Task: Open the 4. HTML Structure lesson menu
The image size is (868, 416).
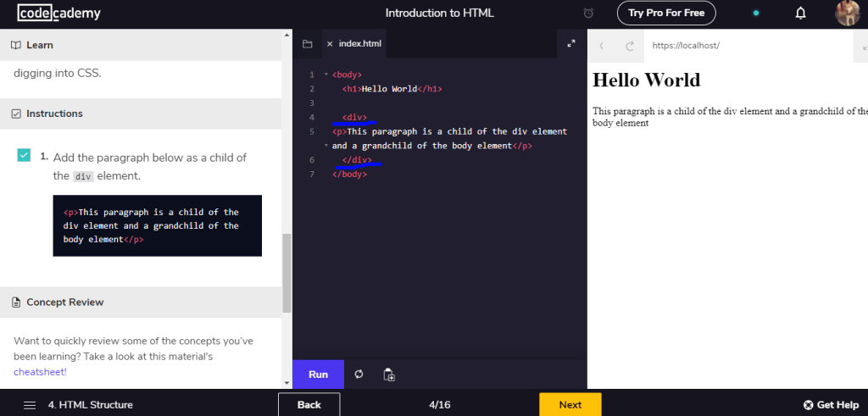Action: click(x=78, y=404)
